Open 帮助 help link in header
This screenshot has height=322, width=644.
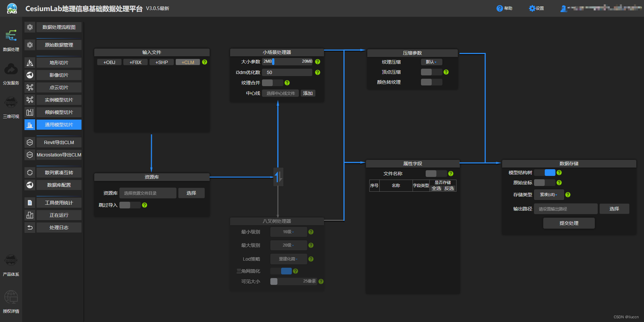point(504,8)
